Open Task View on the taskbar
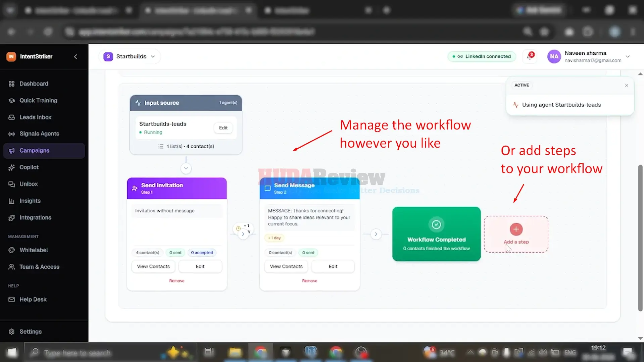 (209, 352)
